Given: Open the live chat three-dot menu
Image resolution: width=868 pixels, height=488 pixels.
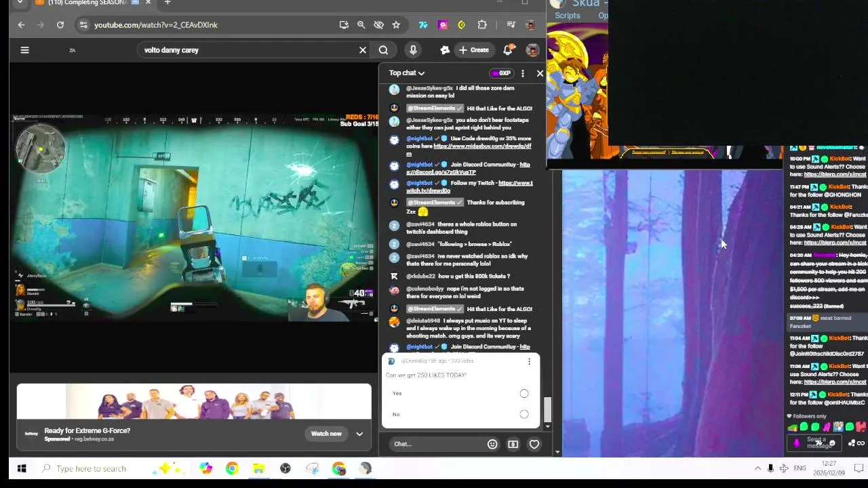Looking at the screenshot, I should (x=522, y=73).
